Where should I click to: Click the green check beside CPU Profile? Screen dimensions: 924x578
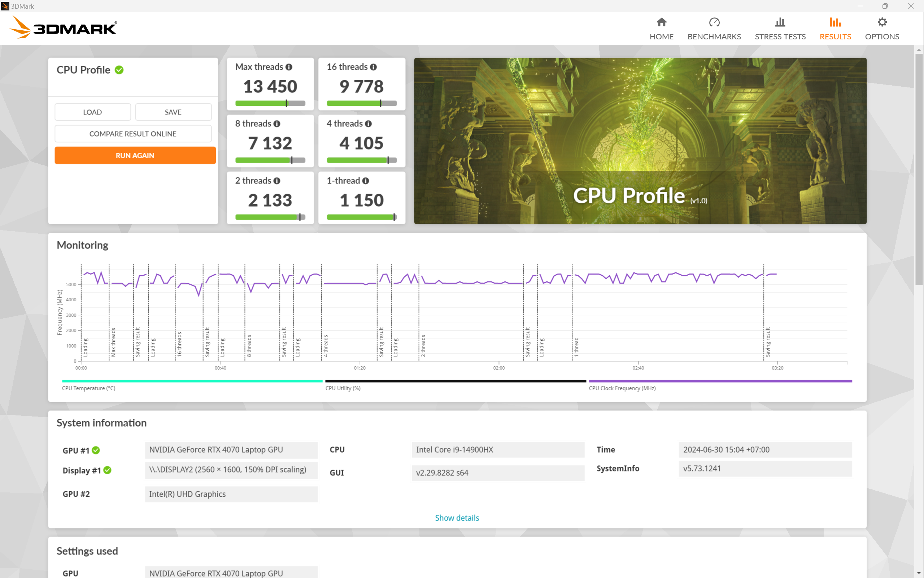tap(119, 70)
